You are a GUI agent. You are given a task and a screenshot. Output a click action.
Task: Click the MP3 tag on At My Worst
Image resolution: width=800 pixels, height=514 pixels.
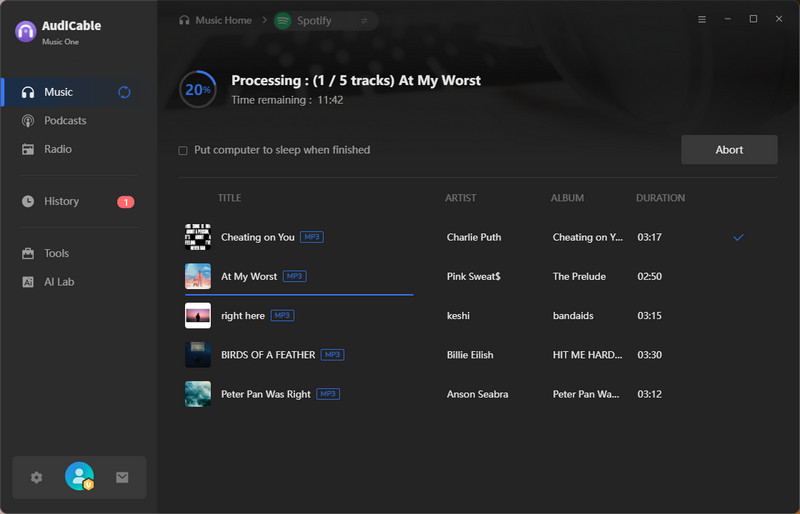294,276
